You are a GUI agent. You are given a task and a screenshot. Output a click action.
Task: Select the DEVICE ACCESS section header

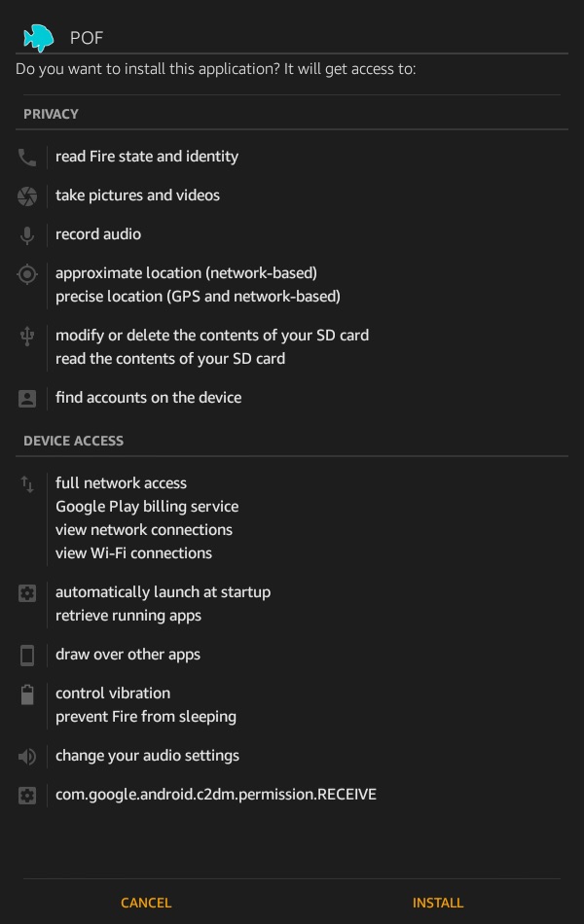pyautogui.click(x=73, y=441)
